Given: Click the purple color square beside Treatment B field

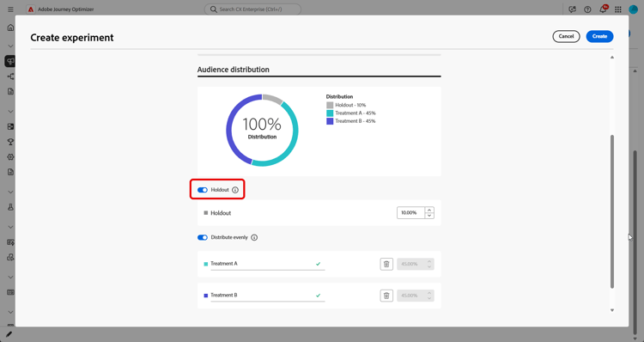Looking at the screenshot, I should point(206,296).
